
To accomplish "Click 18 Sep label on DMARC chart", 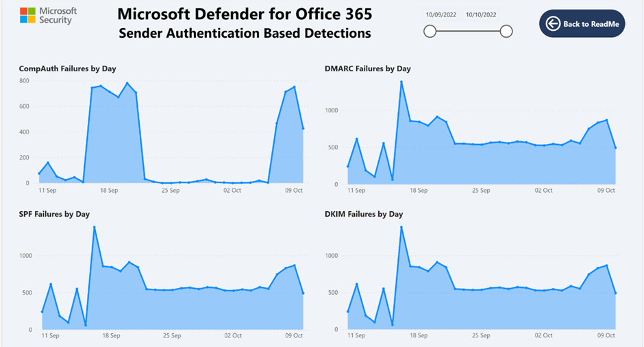I will point(419,191).
